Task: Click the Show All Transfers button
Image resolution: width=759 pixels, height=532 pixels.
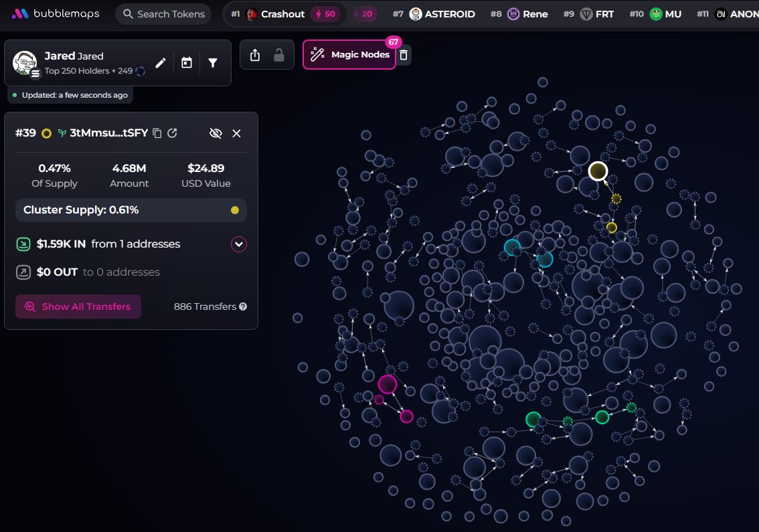Action: coord(78,306)
